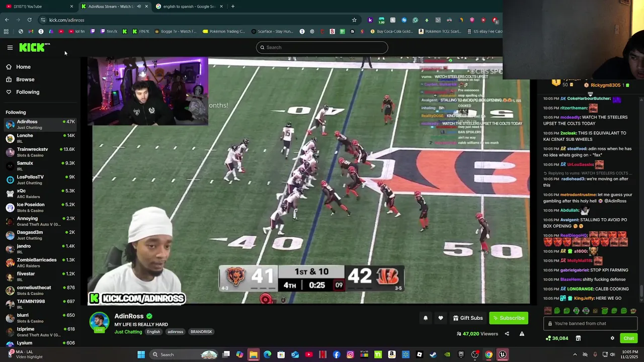Click the Gift Subs button
This screenshot has height=362, width=644.
pyautogui.click(x=468, y=318)
